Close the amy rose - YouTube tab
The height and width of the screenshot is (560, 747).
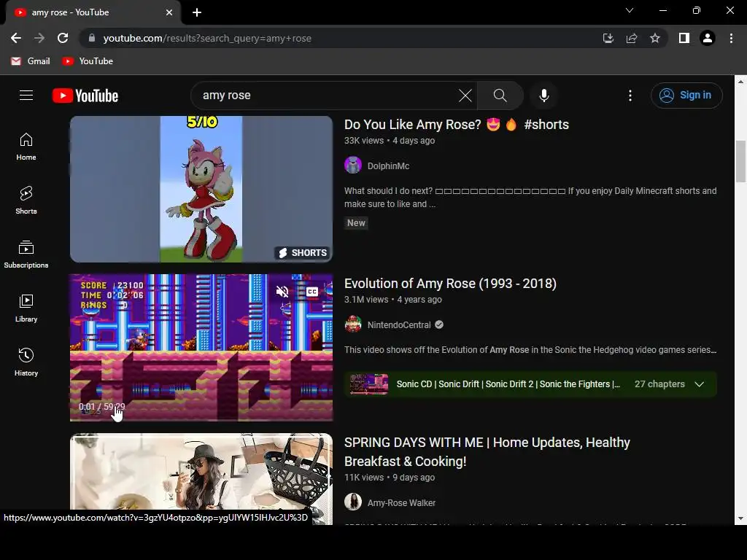[x=169, y=12]
